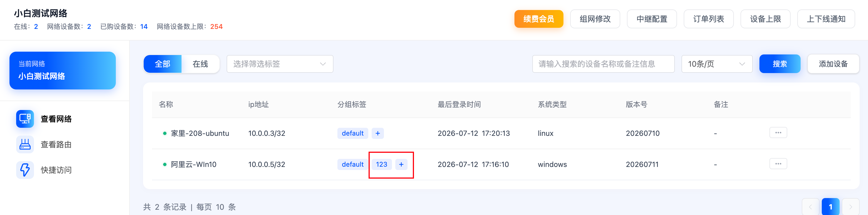The image size is (868, 215).
Task: Switch device filter to 全部
Action: point(162,64)
